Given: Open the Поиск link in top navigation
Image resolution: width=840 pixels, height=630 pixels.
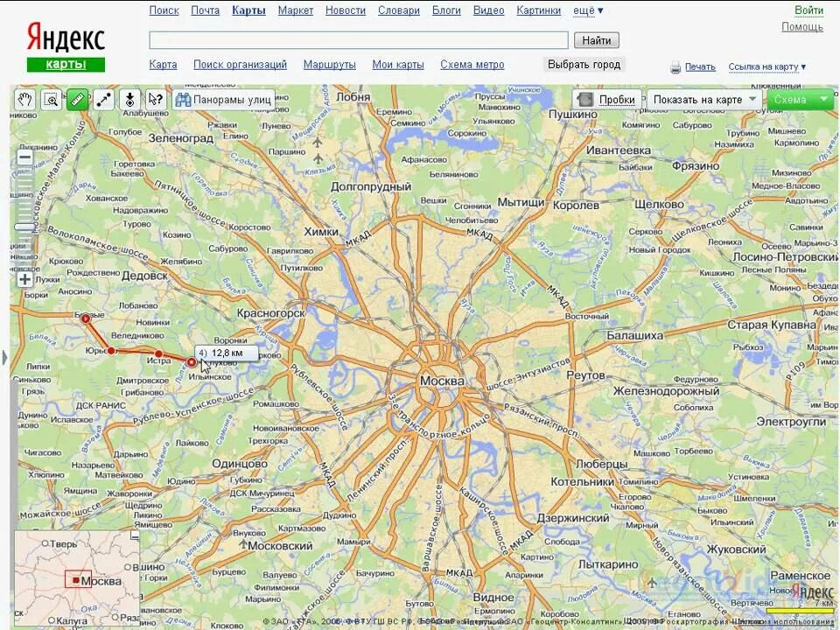Looking at the screenshot, I should pos(164,10).
